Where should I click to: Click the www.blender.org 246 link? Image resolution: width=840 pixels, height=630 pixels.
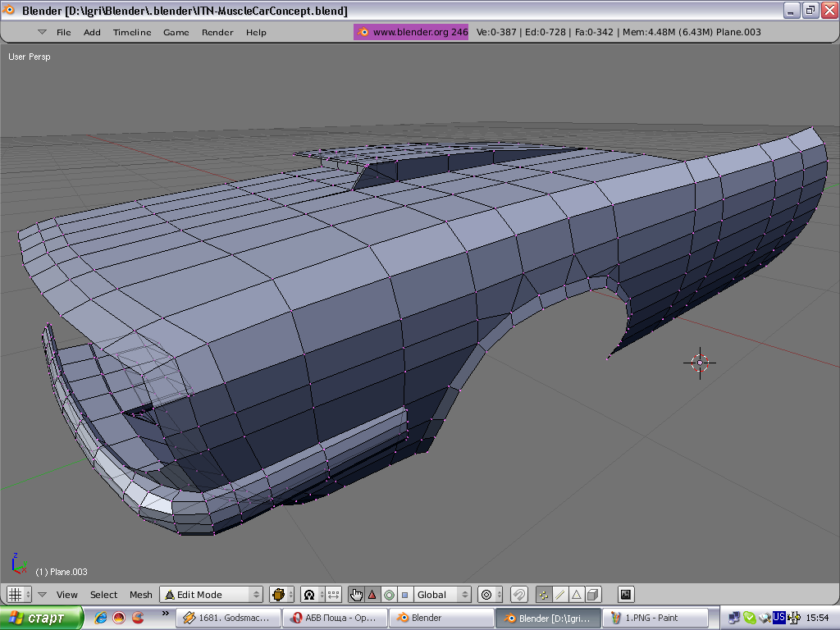[412, 33]
